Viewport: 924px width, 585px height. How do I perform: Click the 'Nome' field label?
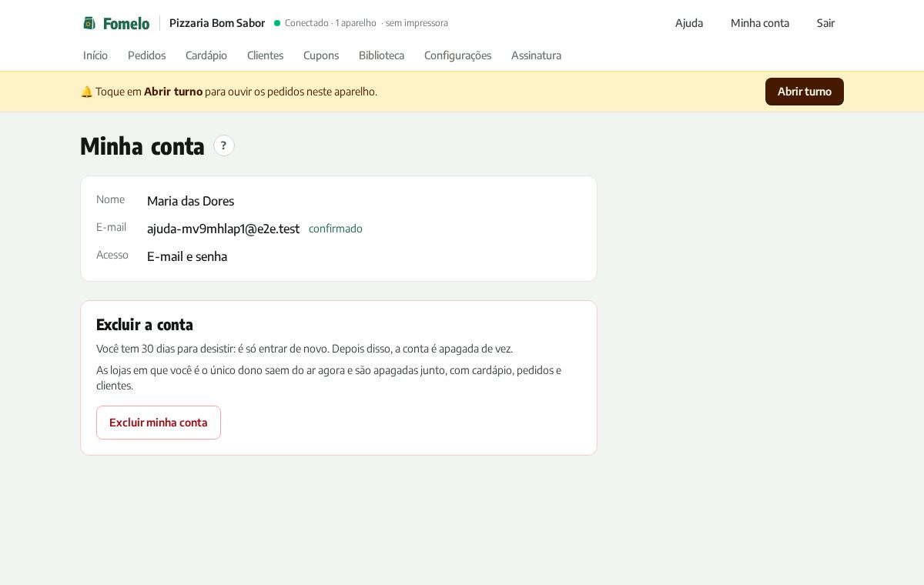click(110, 199)
